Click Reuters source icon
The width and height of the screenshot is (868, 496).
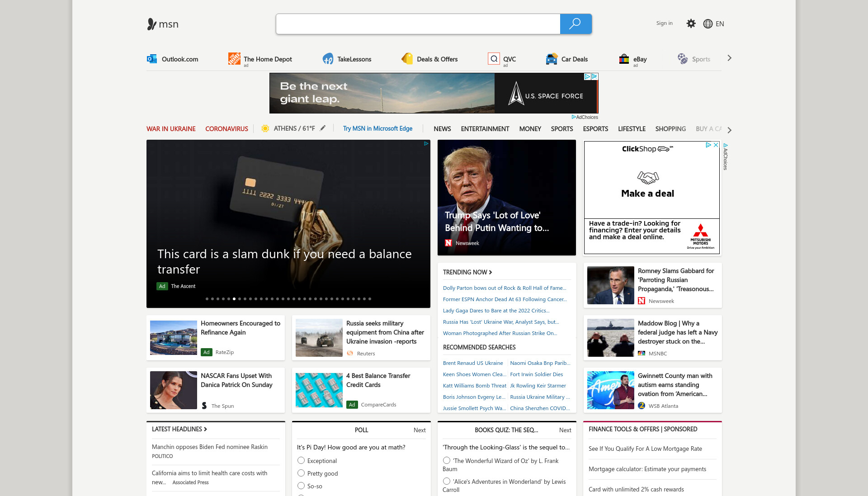point(350,353)
